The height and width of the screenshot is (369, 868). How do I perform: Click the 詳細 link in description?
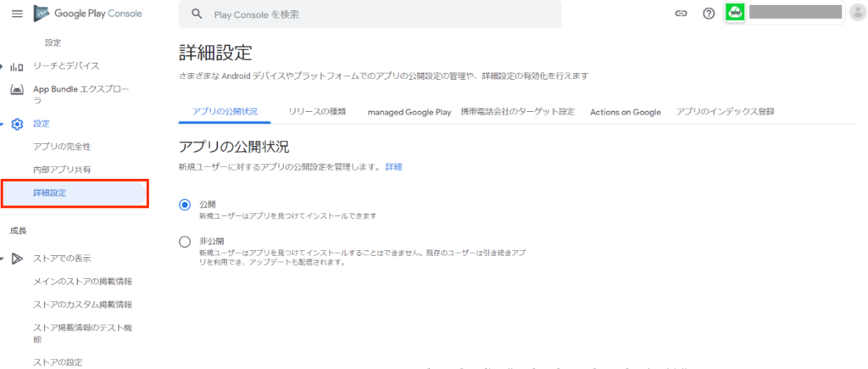coord(393,167)
